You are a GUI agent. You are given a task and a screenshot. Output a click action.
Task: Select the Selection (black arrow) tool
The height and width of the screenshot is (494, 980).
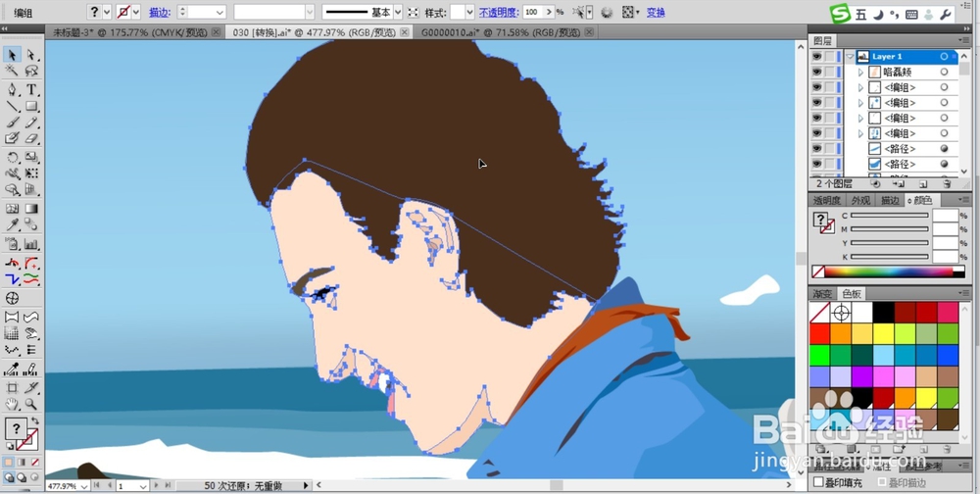(x=12, y=56)
